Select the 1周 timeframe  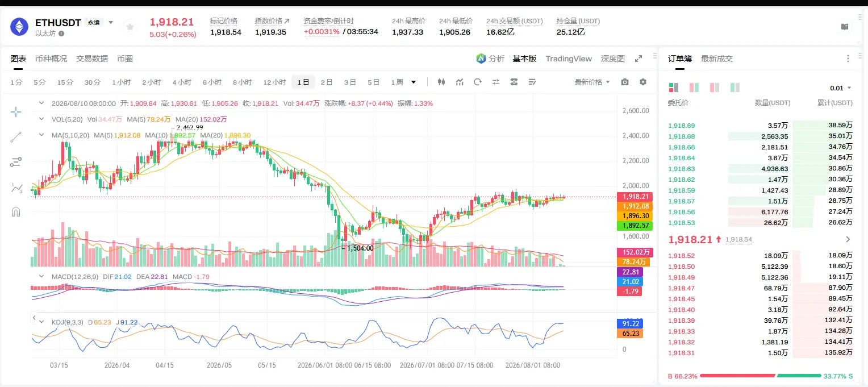[x=397, y=82]
